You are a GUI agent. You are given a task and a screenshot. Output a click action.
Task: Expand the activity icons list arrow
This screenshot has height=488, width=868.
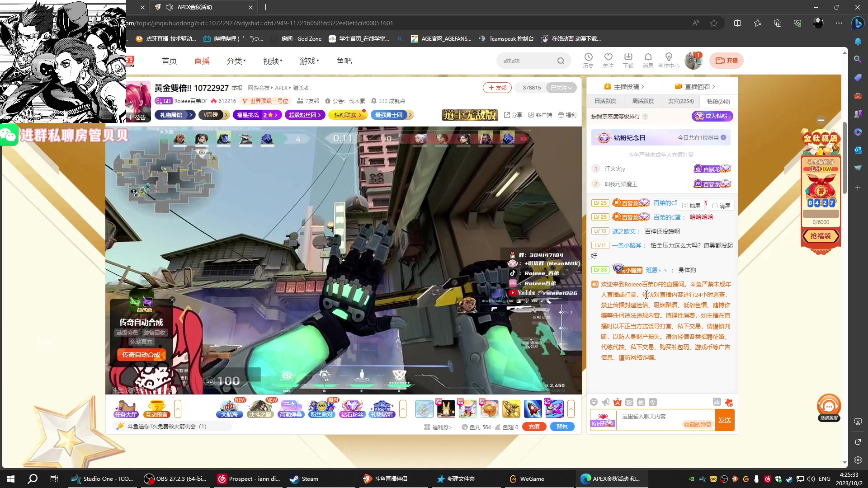403,409
